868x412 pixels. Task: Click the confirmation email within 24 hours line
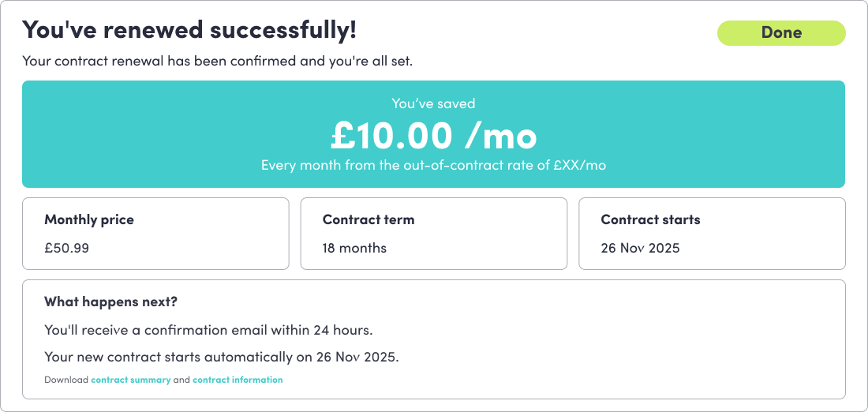point(208,329)
